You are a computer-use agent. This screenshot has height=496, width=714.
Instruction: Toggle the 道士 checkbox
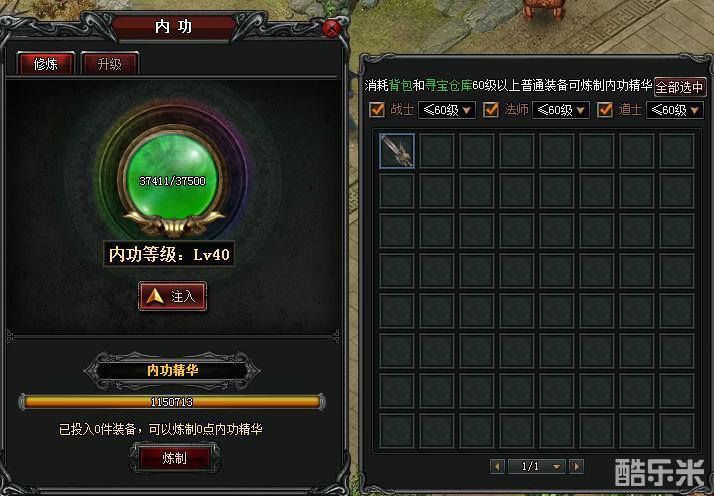605,110
